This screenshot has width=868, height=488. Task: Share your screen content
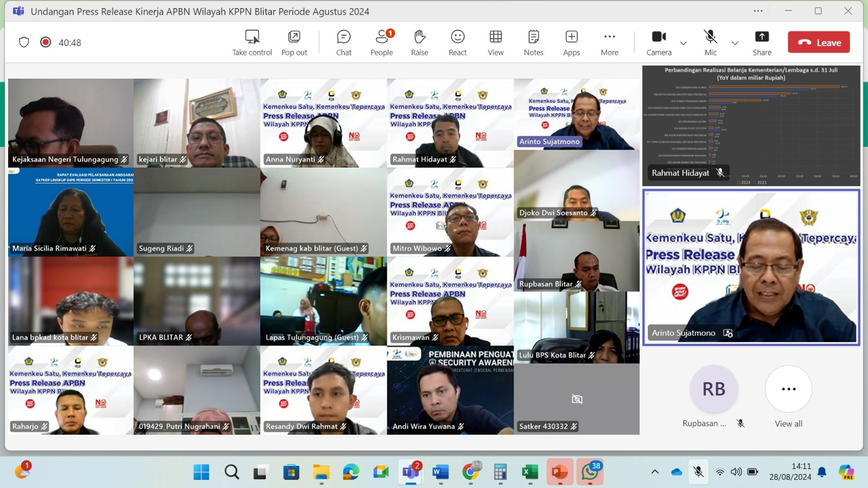point(762,42)
